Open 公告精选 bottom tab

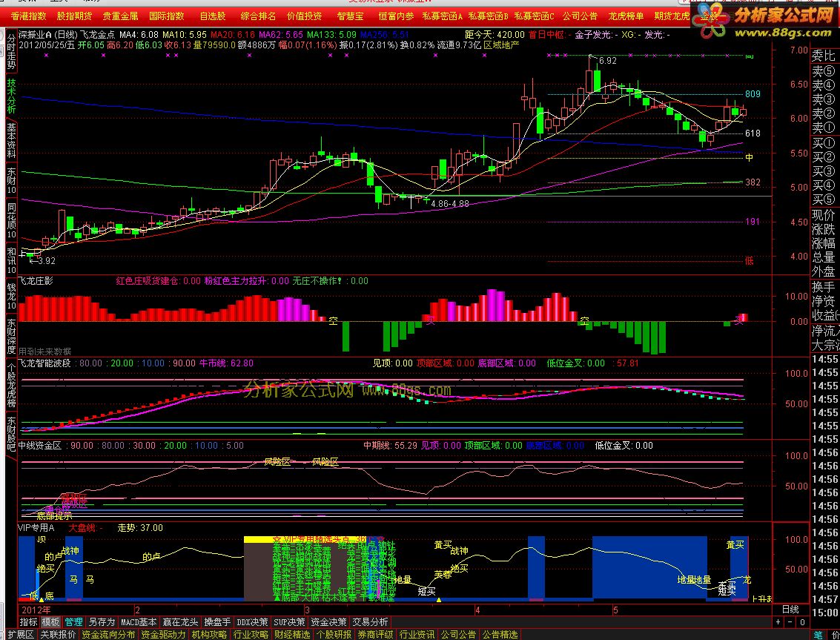[500, 635]
